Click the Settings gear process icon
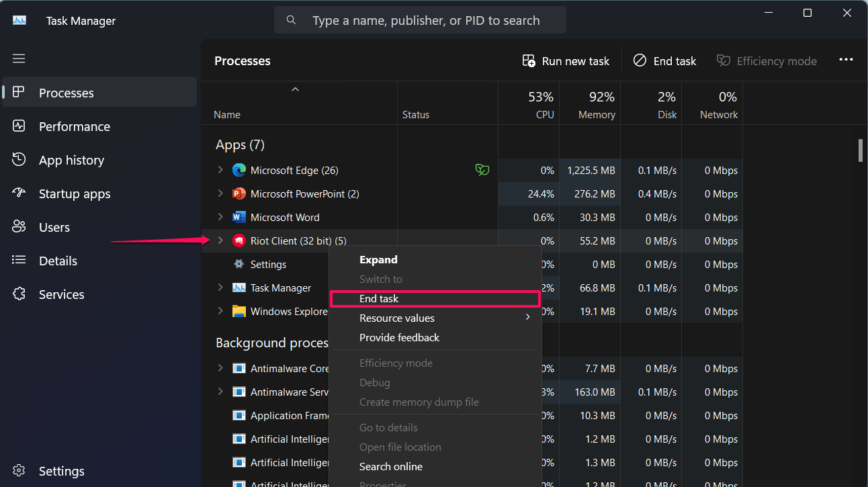The width and height of the screenshot is (868, 487). tap(239, 264)
